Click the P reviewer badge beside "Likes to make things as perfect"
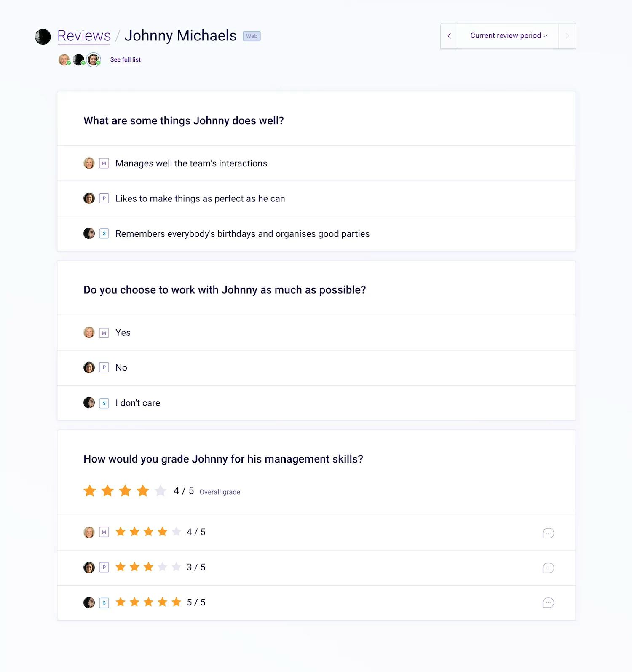632x672 pixels. (x=104, y=198)
